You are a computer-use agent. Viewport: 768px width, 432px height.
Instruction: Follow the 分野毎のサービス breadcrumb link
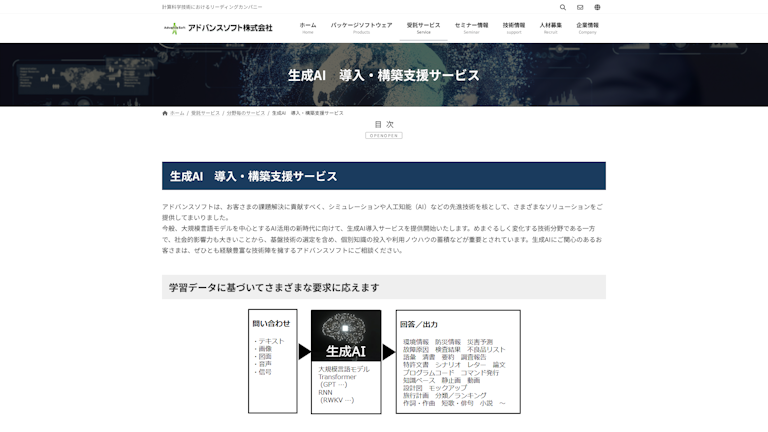click(245, 113)
